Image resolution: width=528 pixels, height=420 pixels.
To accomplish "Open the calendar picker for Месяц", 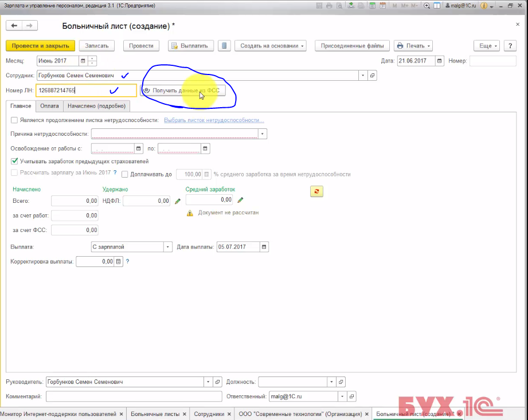I will 83,61.
